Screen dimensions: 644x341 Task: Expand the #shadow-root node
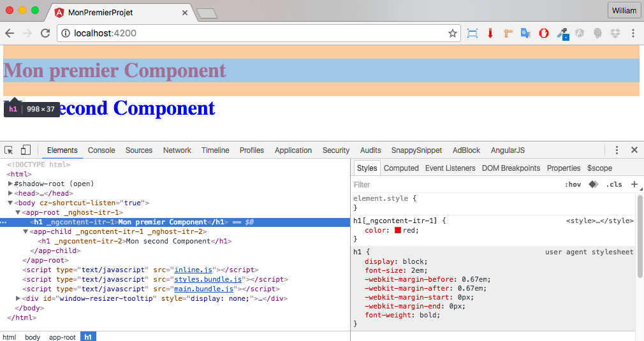10,184
